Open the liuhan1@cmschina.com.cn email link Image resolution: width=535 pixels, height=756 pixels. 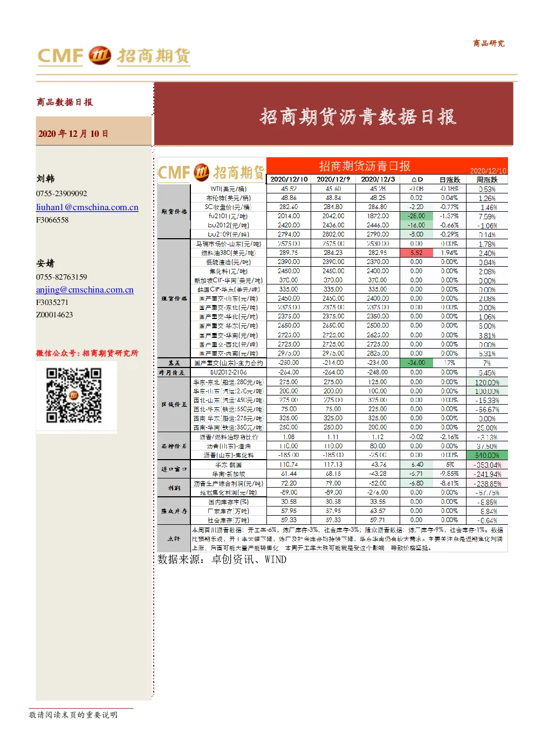(87, 207)
